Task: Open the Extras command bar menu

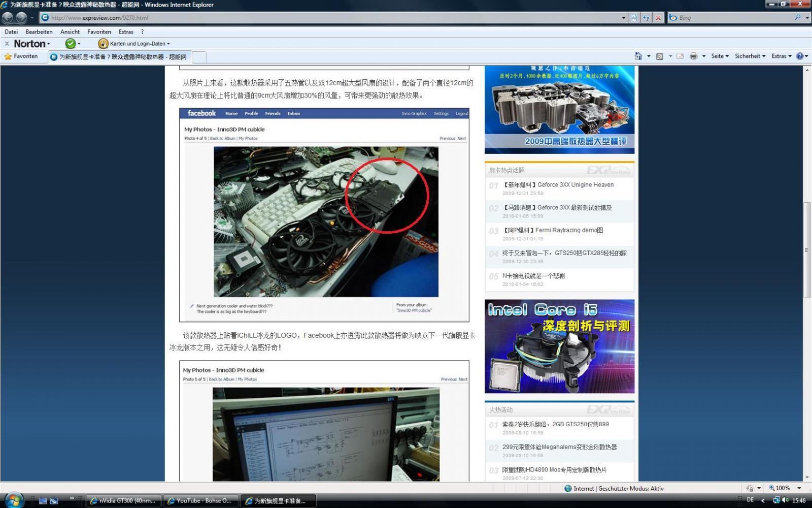Action: [782, 56]
